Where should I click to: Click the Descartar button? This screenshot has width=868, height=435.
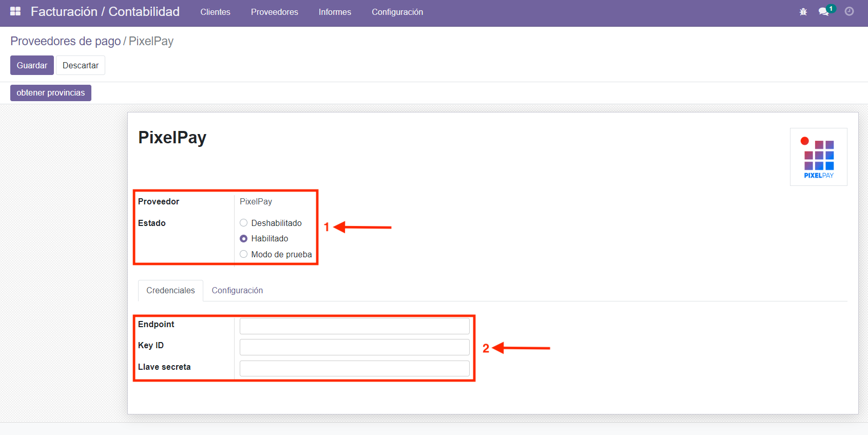point(81,65)
